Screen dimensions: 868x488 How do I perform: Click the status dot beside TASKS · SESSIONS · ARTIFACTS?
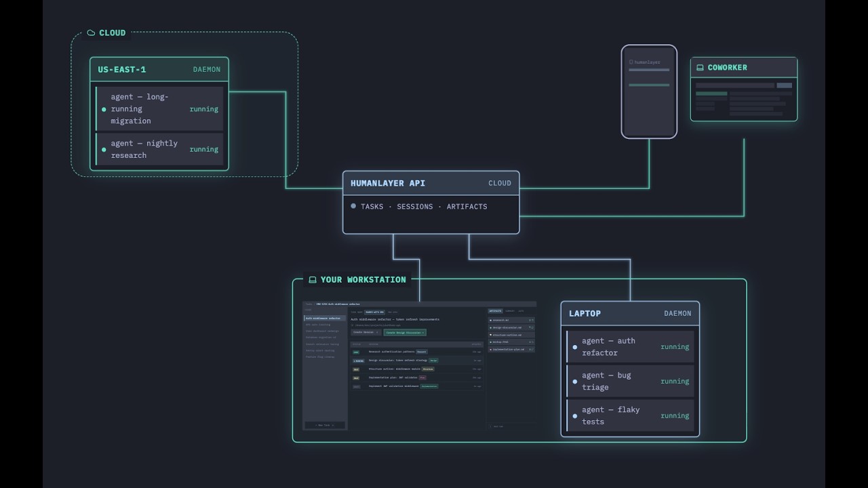pos(353,206)
